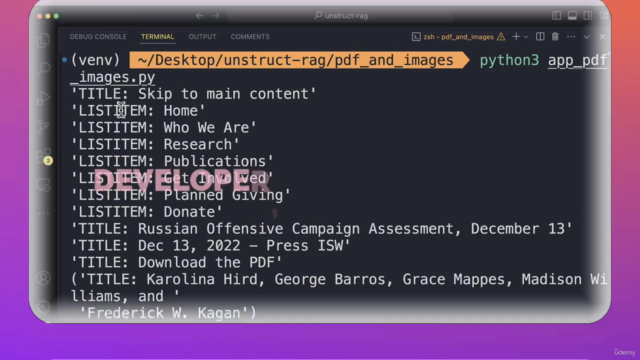Split the terminal
Image resolution: width=640 pixels, height=360 pixels.
(540, 37)
